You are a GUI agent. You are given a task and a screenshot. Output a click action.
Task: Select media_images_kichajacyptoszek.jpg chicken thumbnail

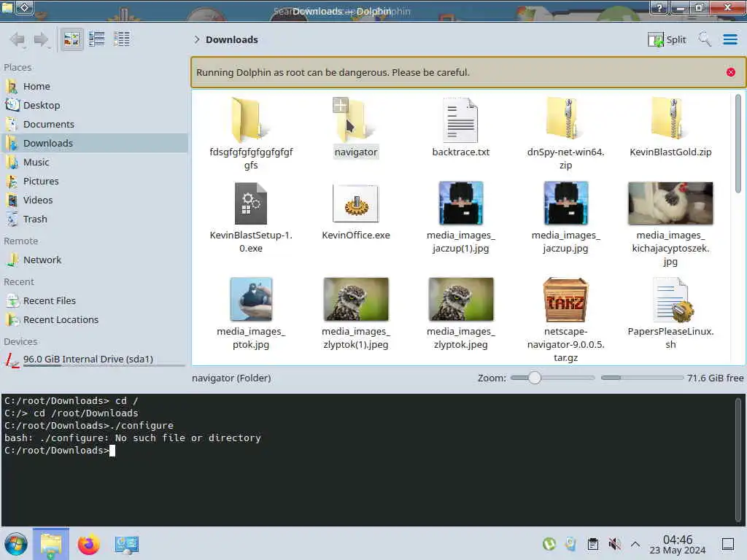tap(670, 203)
